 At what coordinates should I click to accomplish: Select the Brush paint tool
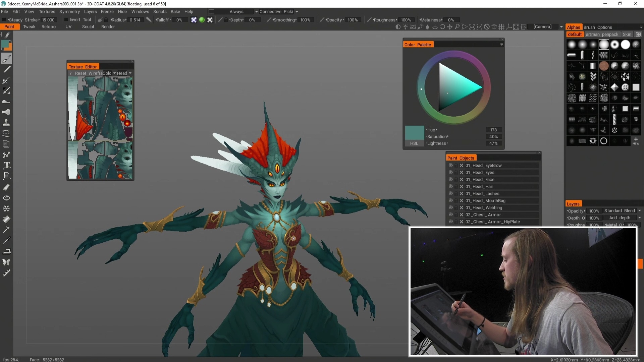(x=6, y=59)
